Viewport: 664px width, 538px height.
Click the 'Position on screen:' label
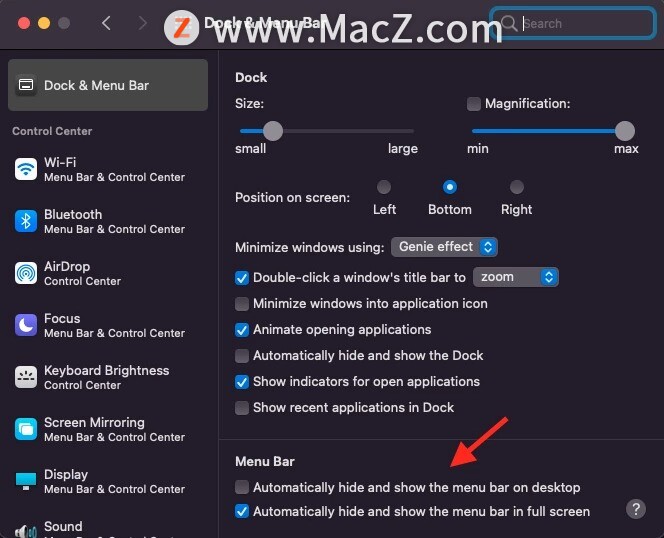point(293,197)
